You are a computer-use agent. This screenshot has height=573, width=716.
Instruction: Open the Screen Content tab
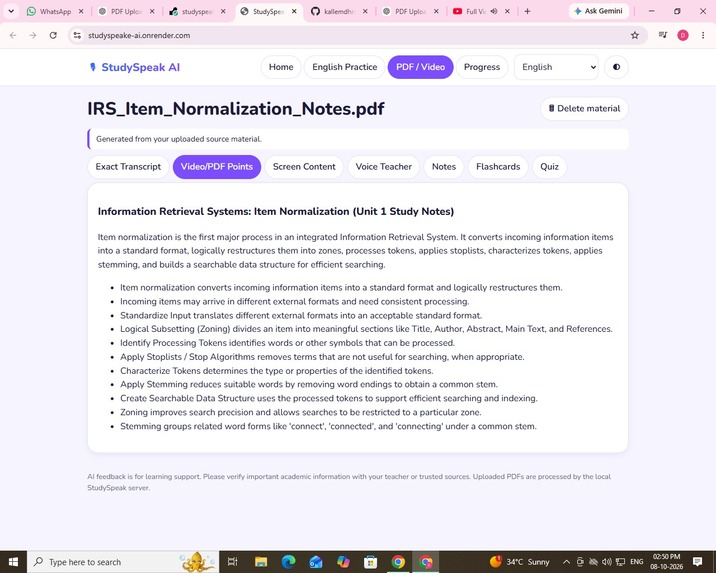coord(304,167)
